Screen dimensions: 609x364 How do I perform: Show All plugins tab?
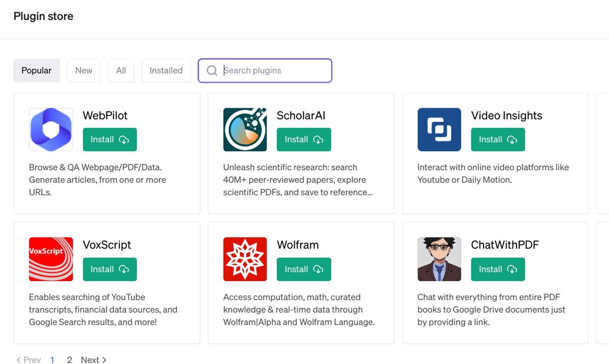tap(121, 71)
